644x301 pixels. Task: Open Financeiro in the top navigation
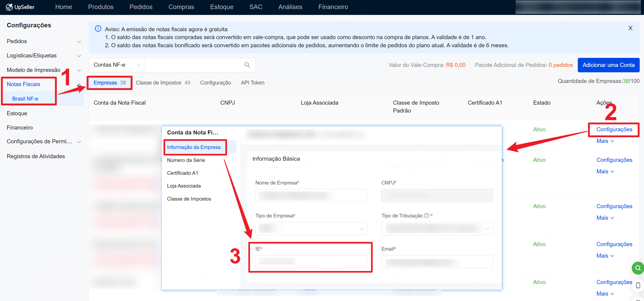coord(333,7)
